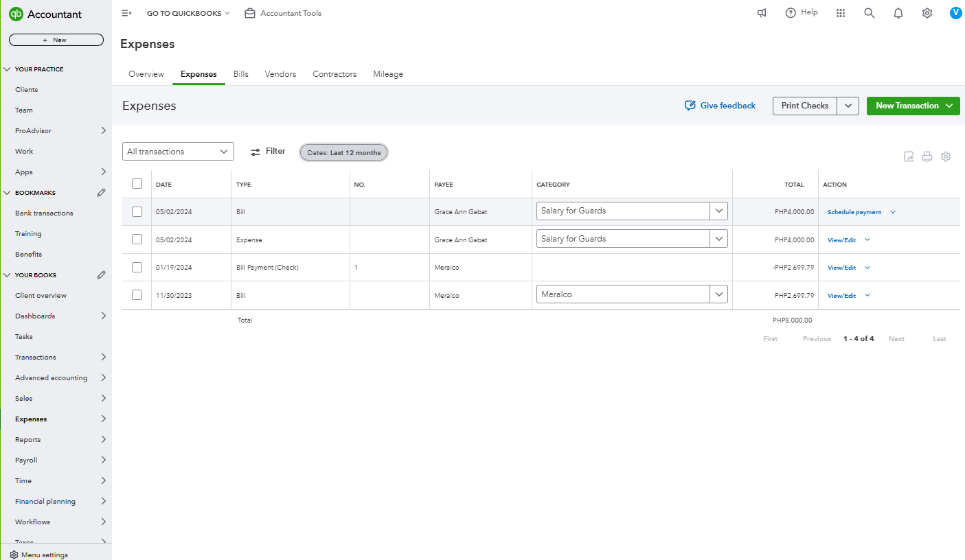Open category dropdown on the Bill row for Grace Ann Gabat
Image resolution: width=965 pixels, height=560 pixels.
click(719, 211)
